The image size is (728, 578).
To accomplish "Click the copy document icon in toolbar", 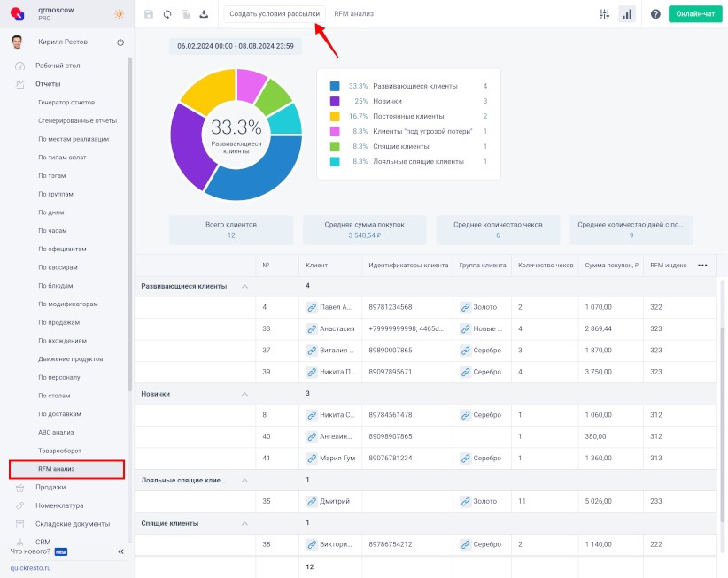I will pos(186,14).
